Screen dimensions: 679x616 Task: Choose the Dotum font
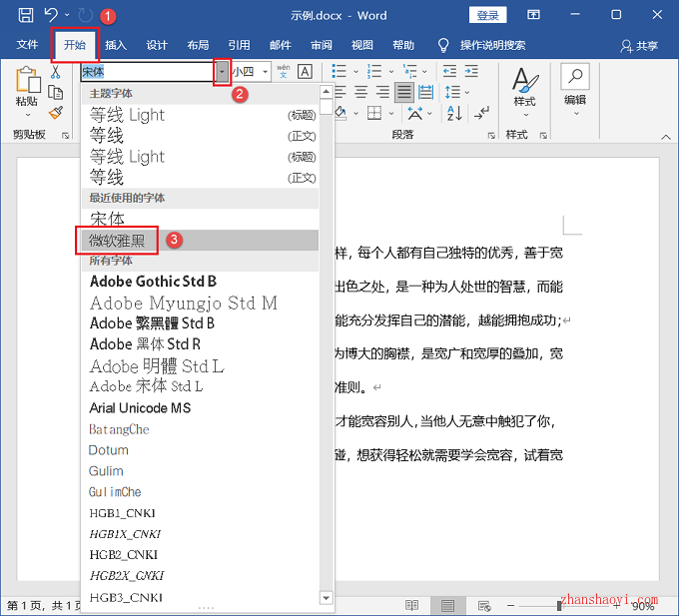click(x=200, y=450)
